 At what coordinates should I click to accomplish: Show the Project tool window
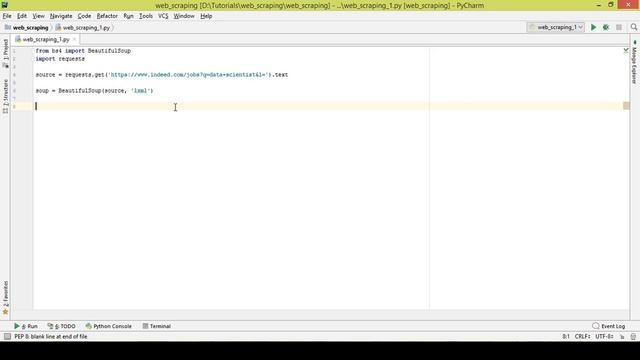click(5, 53)
